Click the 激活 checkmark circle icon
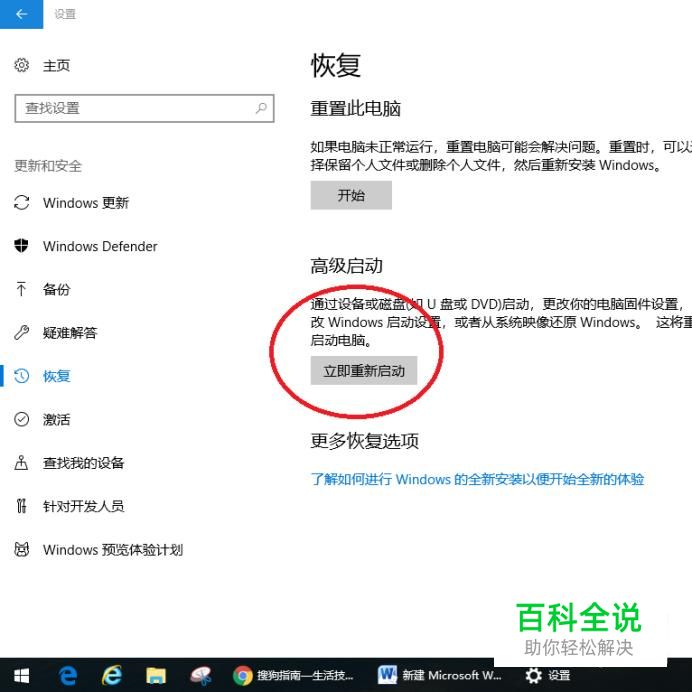 (x=21, y=419)
